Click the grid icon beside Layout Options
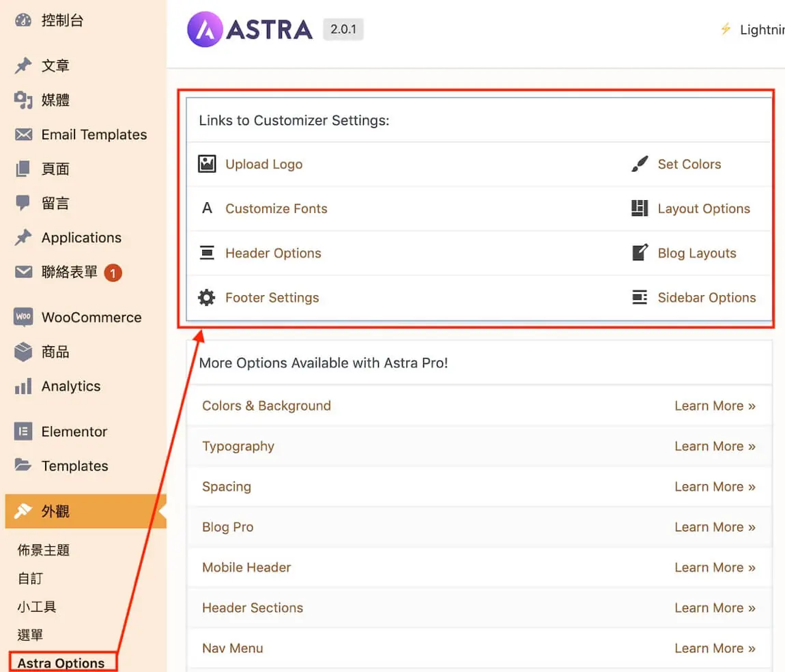 640,208
